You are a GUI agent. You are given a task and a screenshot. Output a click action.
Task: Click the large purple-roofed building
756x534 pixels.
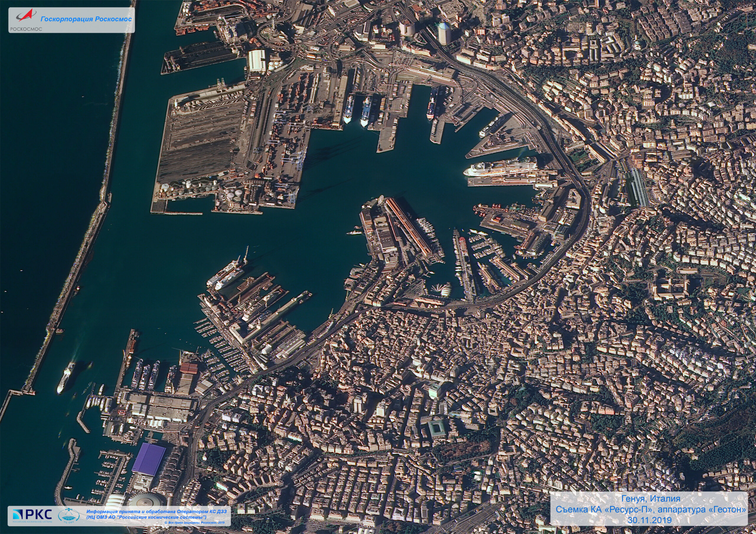[149, 459]
